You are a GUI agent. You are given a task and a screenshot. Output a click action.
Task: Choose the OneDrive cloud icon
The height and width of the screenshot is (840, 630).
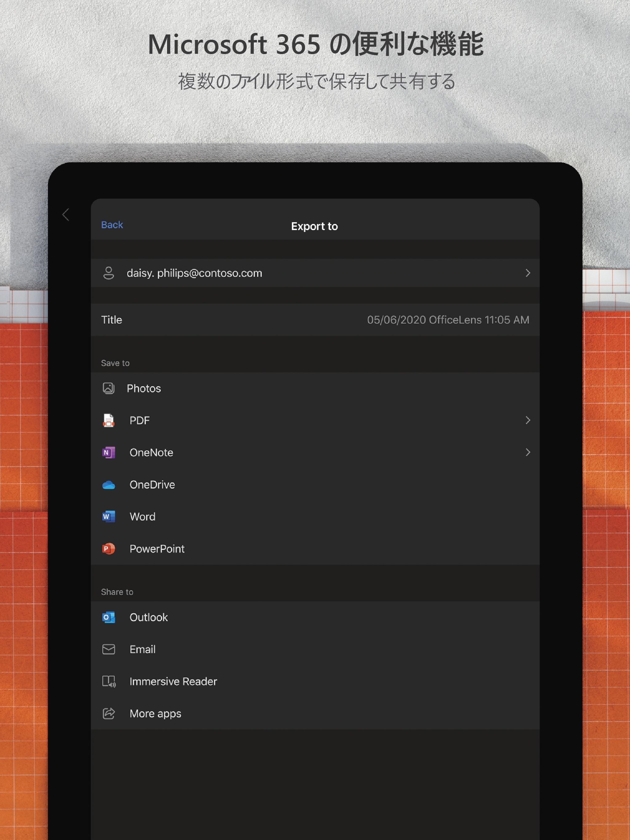(108, 485)
